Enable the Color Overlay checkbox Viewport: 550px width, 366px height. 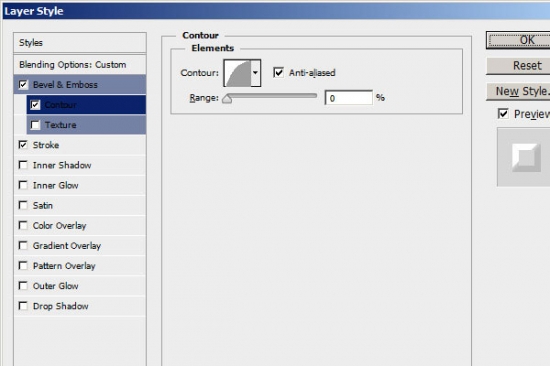[23, 225]
